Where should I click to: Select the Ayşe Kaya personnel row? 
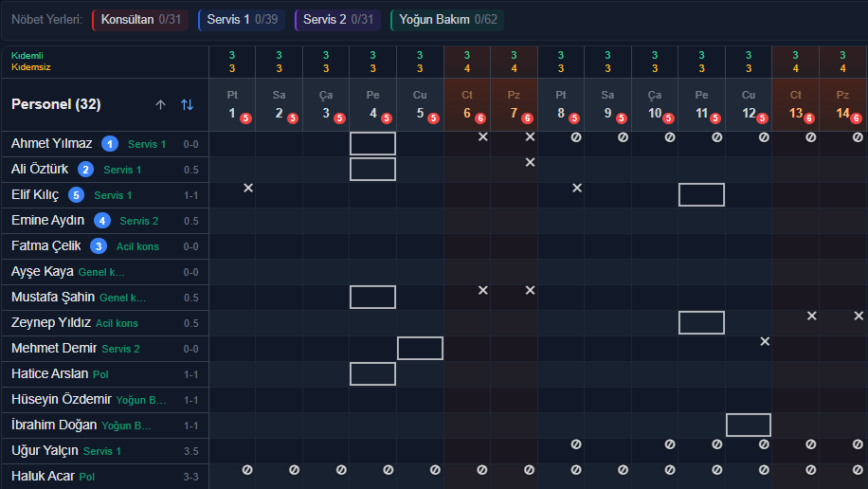[105, 272]
